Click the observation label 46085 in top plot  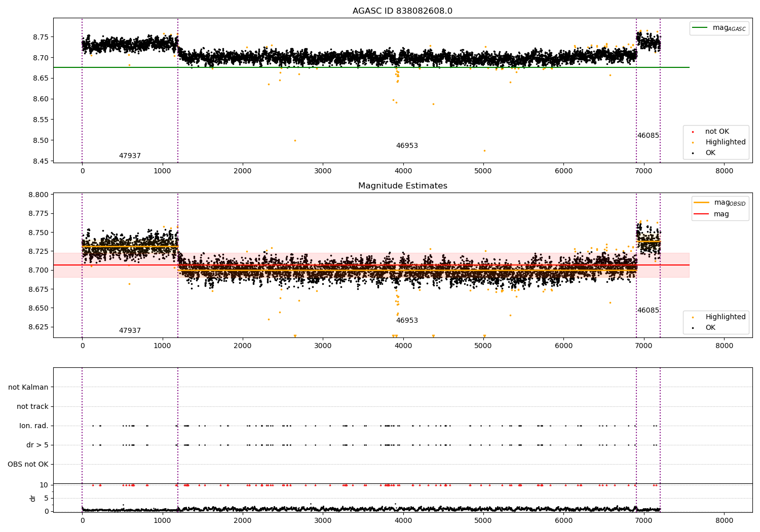point(648,136)
